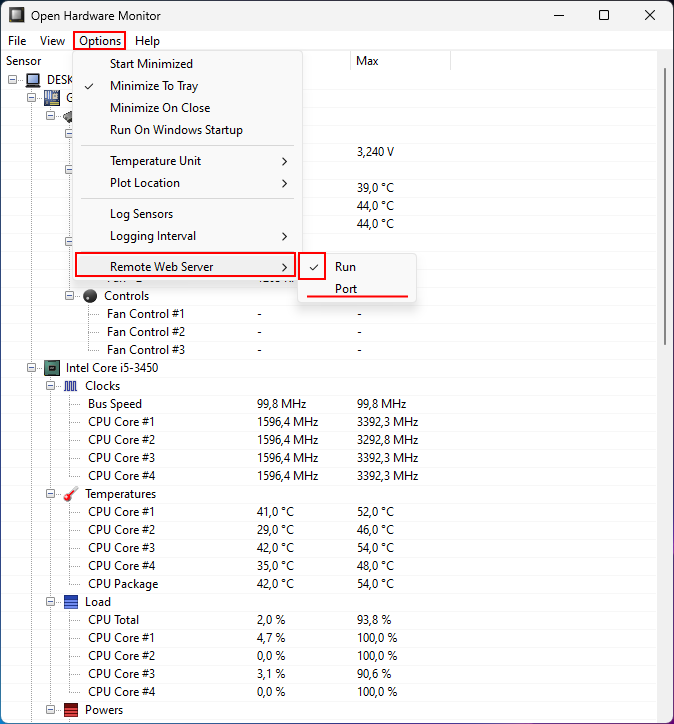
Task: Collapse the Clocks tree node
Action: 51,386
